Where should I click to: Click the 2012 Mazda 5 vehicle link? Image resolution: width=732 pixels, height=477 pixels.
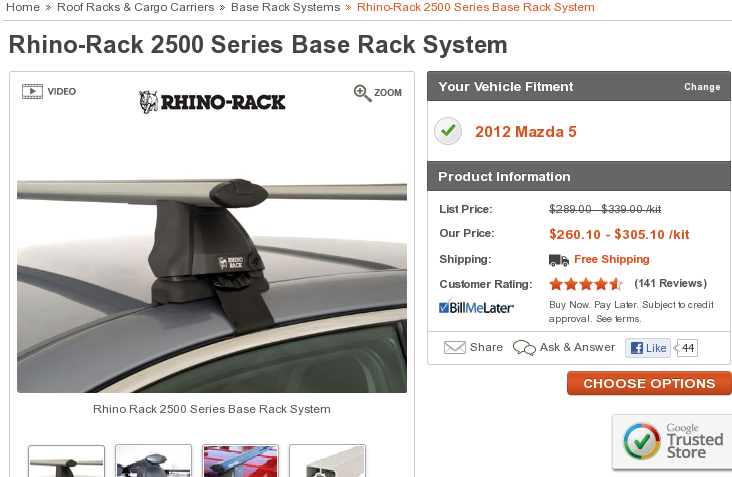tap(526, 132)
